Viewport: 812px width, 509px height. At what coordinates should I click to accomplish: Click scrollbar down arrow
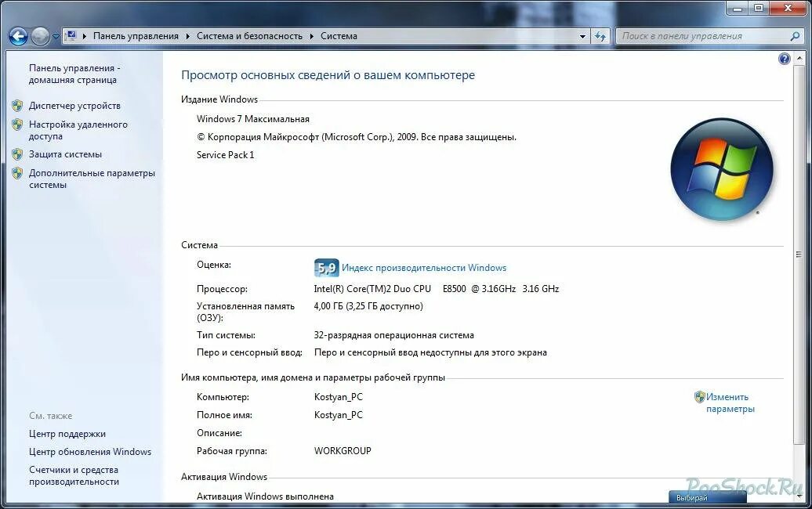(799, 496)
